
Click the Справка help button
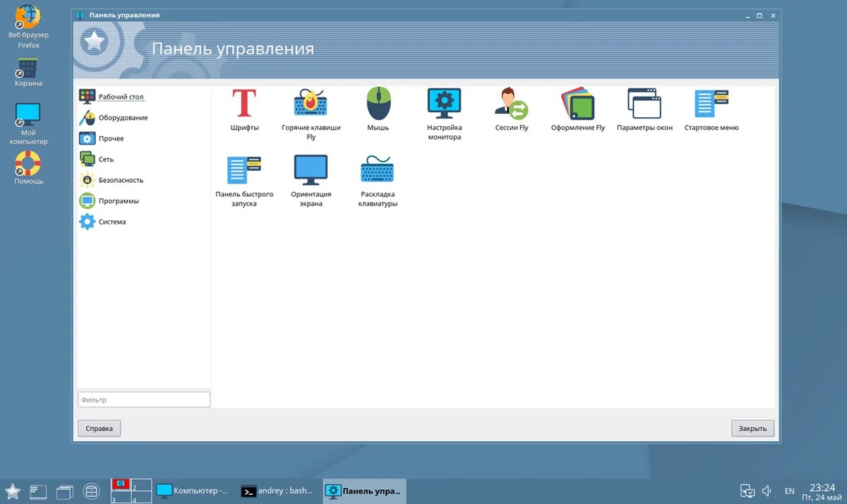100,428
